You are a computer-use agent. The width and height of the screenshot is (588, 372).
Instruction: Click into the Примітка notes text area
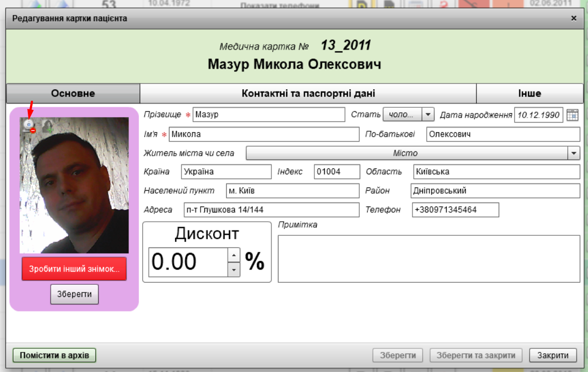[x=428, y=259]
